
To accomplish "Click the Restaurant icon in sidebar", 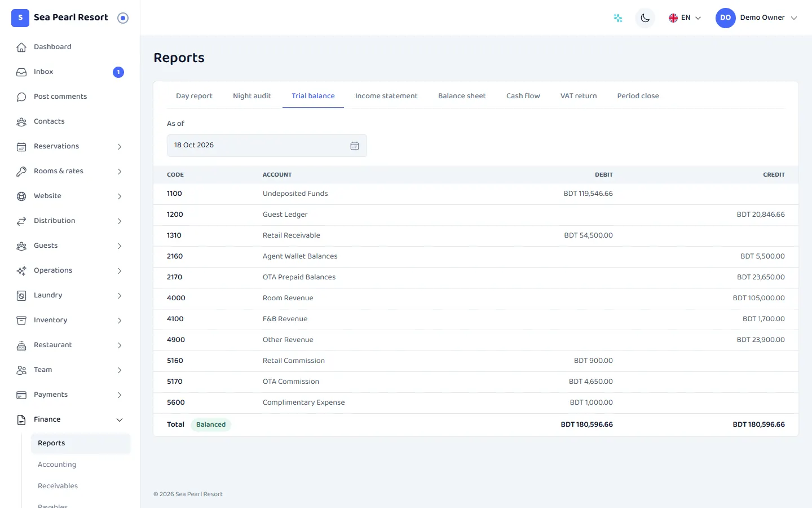I will (x=21, y=345).
